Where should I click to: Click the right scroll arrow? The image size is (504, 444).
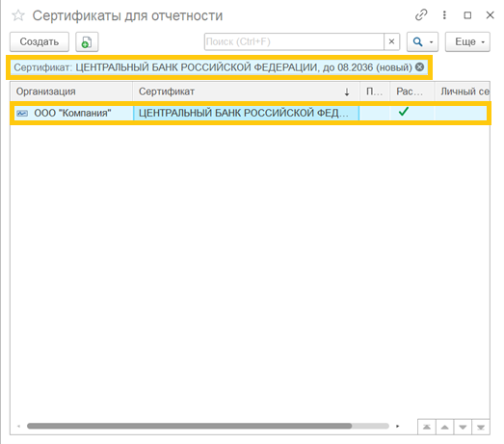[398, 427]
